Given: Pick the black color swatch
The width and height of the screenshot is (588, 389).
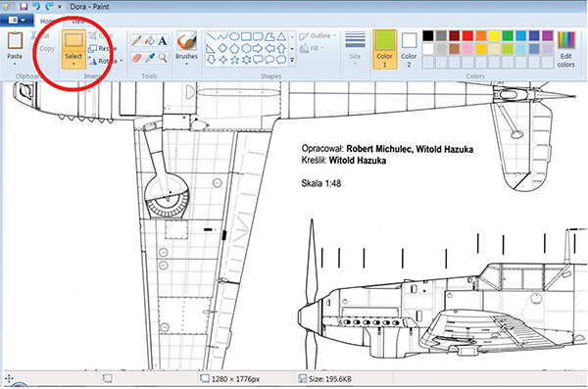Looking at the screenshot, I should pyautogui.click(x=428, y=35).
